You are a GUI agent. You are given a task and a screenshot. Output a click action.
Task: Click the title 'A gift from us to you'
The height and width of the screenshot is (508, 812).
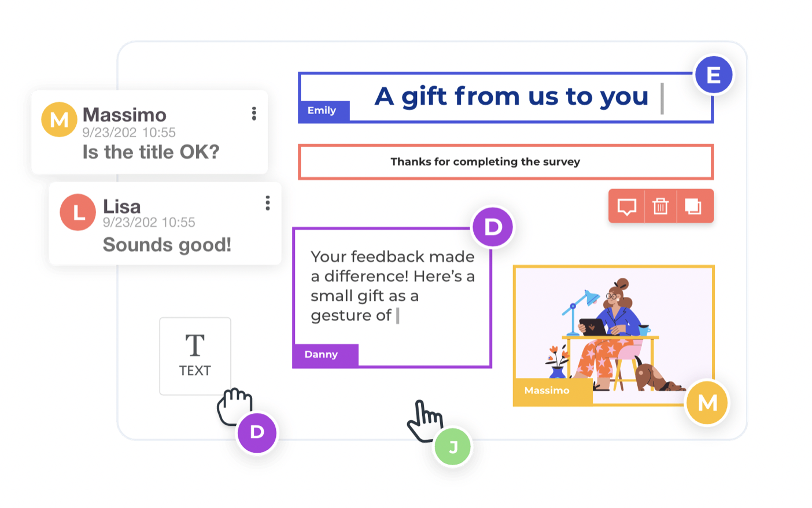tap(511, 96)
